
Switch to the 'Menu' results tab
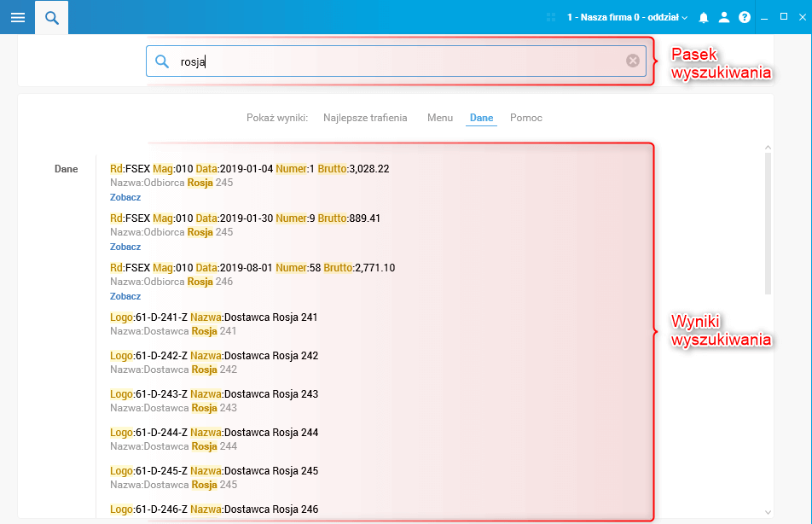click(x=439, y=118)
